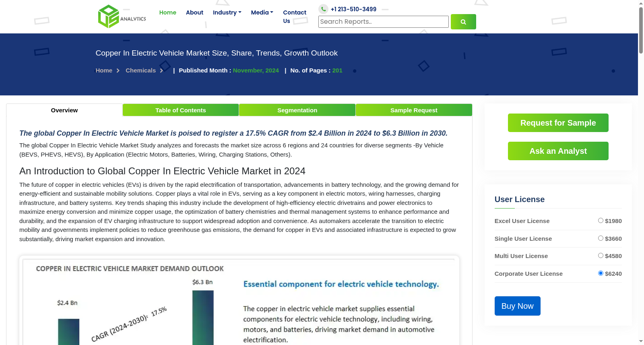Switch to the Table of Contents tab
644x345 pixels.
[x=181, y=110]
